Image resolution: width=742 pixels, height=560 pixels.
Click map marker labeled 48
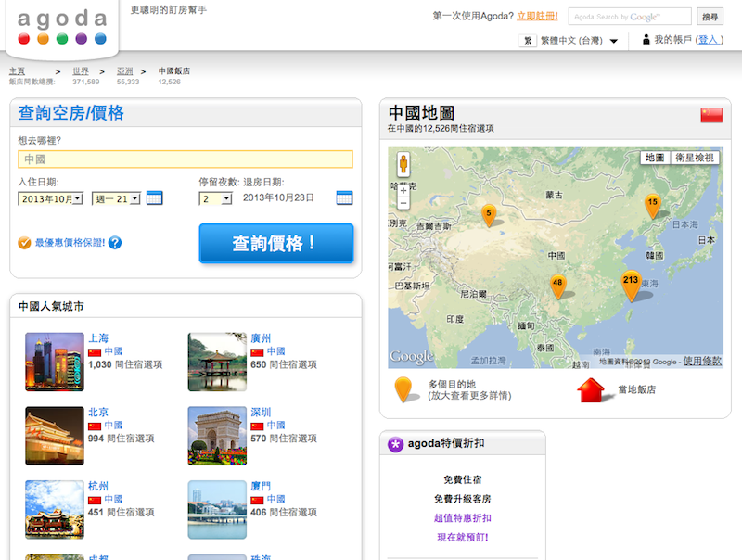(x=558, y=286)
